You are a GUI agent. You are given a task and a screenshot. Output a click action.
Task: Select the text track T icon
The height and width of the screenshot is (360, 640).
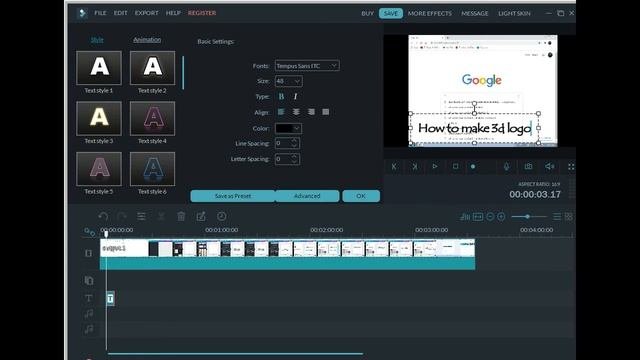[x=89, y=298]
